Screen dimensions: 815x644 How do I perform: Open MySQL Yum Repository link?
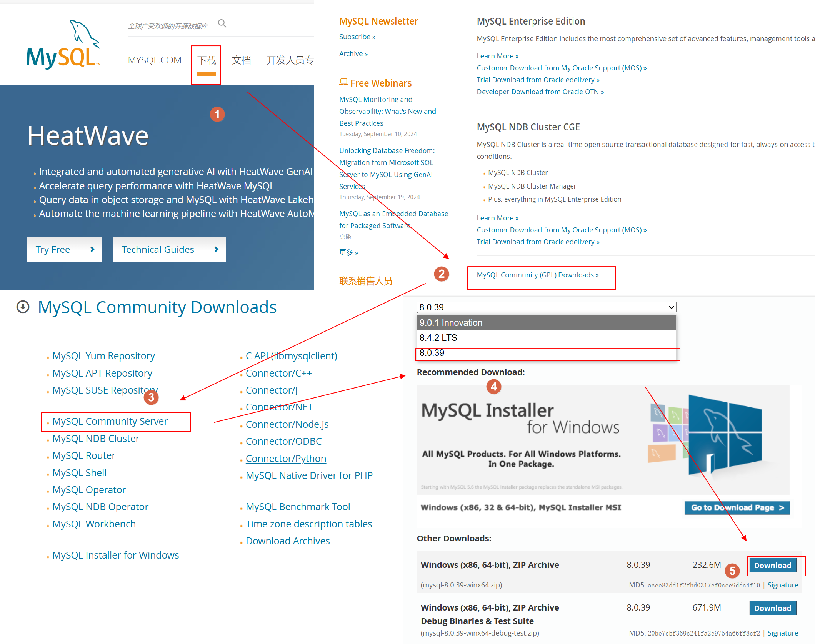pyautogui.click(x=104, y=356)
